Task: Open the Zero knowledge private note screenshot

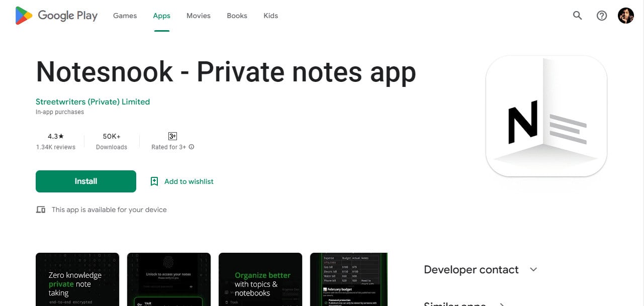Action: tap(77, 279)
